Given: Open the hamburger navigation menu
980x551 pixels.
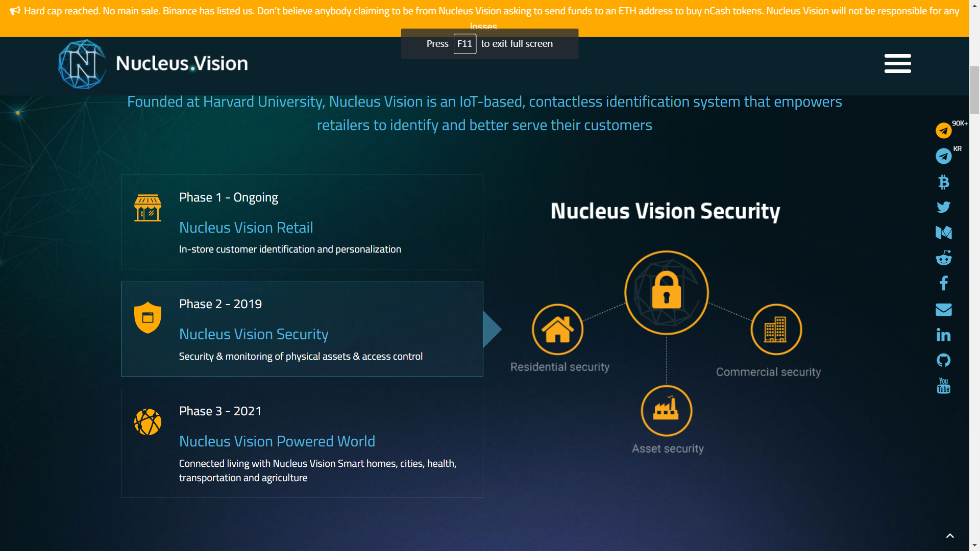Looking at the screenshot, I should (897, 63).
